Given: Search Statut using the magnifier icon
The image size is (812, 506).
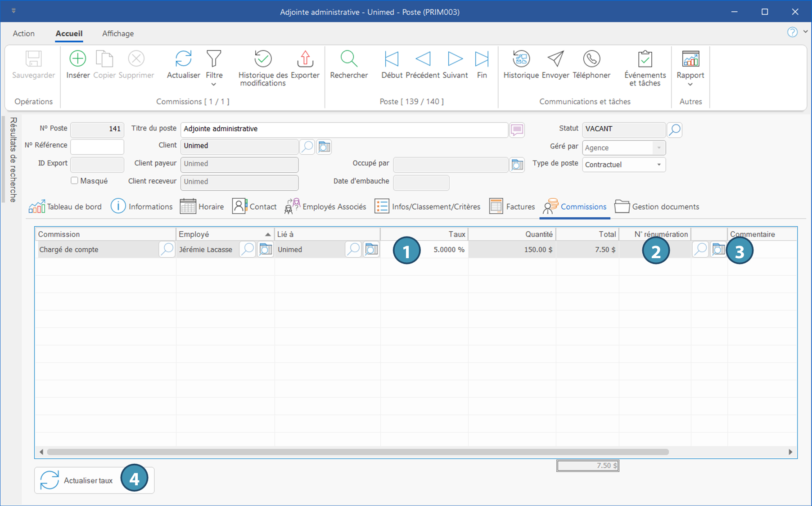Looking at the screenshot, I should point(674,130).
